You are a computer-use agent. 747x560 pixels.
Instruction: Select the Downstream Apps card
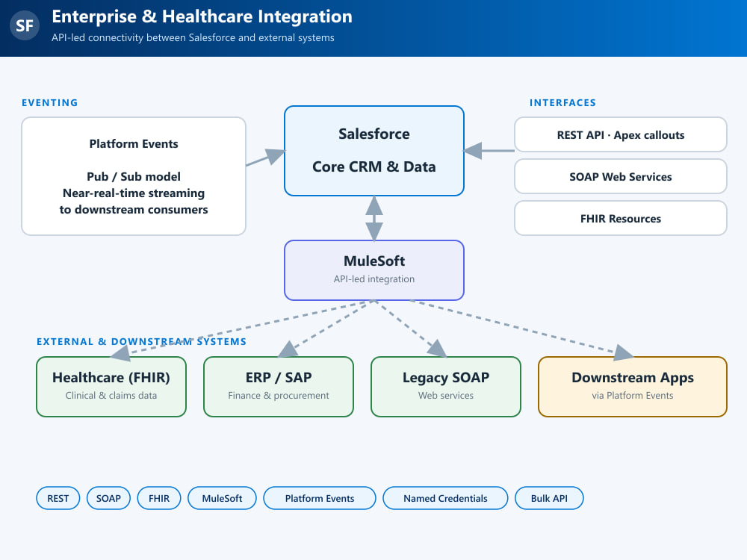click(632, 387)
